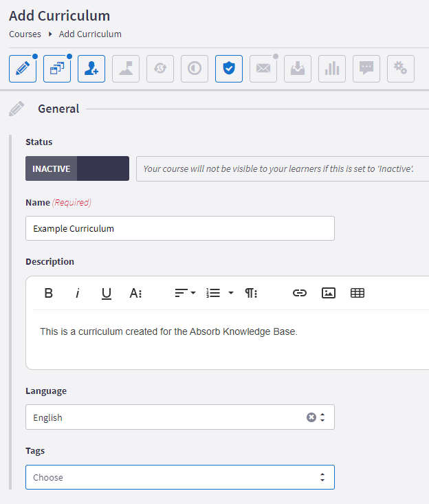Screen dimensions: 429x504
Task: Open the Recurrence clock-arrows icon
Action: (160, 69)
